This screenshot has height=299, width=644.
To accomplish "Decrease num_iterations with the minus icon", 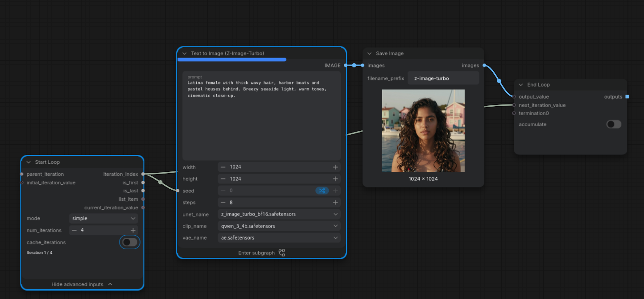I will pyautogui.click(x=74, y=230).
